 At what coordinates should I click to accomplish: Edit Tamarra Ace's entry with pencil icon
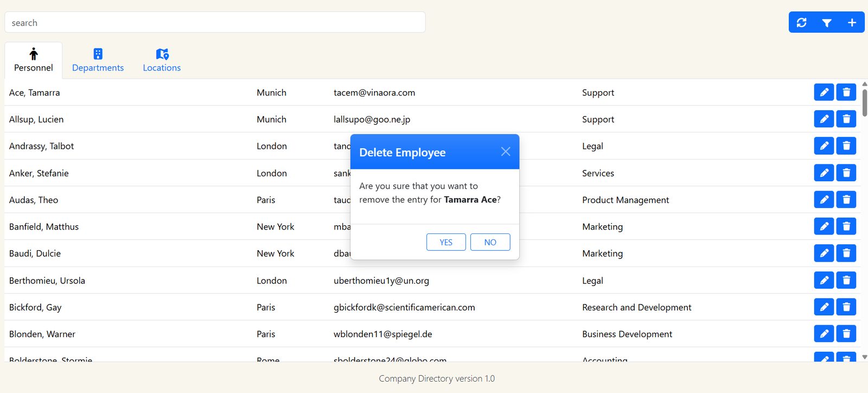point(824,92)
